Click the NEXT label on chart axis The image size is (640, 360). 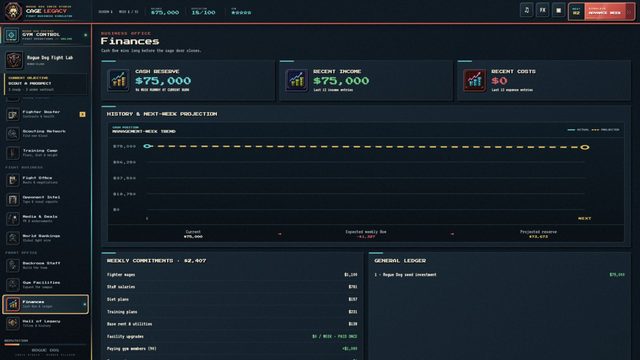[x=584, y=218]
